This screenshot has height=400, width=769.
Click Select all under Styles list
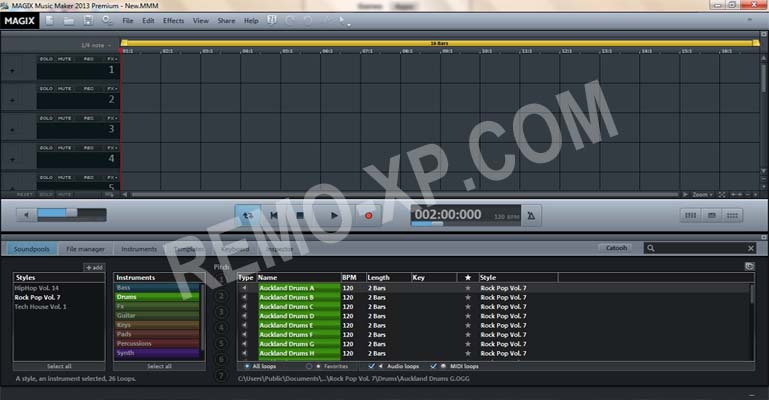[59, 366]
